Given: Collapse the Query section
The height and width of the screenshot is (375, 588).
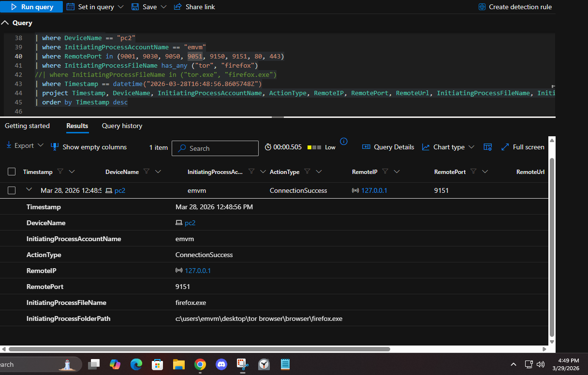Looking at the screenshot, I should (x=5, y=23).
